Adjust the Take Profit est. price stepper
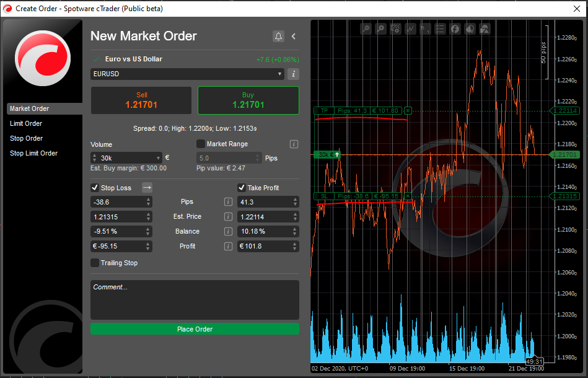The height and width of the screenshot is (378, 588). 295,216
